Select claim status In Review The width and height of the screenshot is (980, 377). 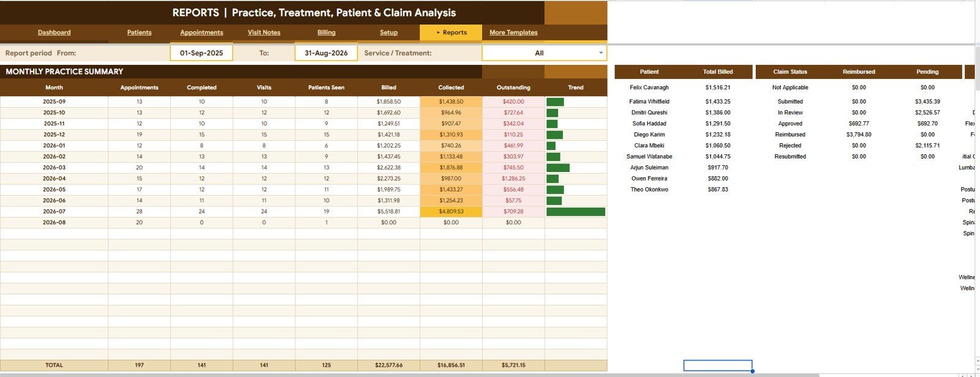(790, 113)
